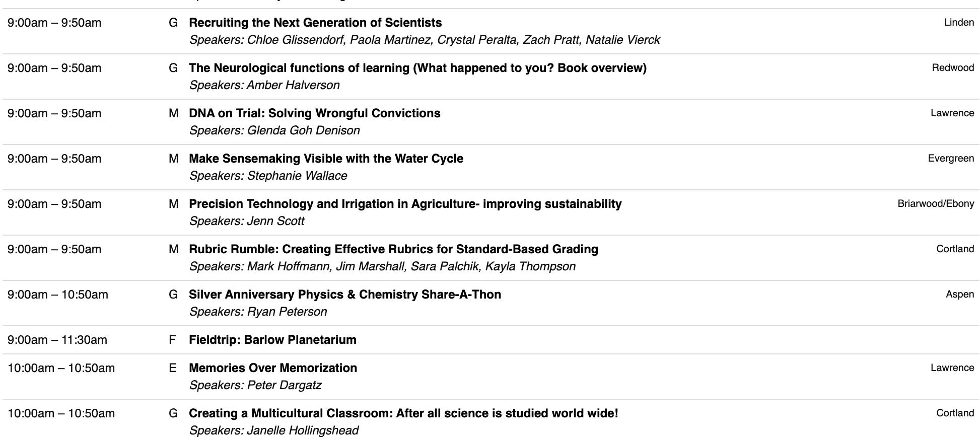The width and height of the screenshot is (980, 440).
Task: Click the Evergreen room label
Action: (x=951, y=159)
